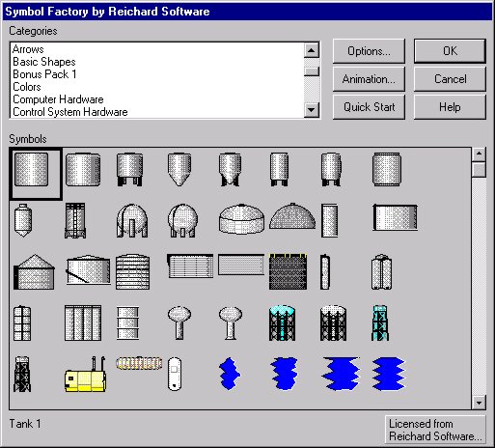Select the black tank with yellow markers
The height and width of the screenshot is (448, 495).
pos(288,271)
